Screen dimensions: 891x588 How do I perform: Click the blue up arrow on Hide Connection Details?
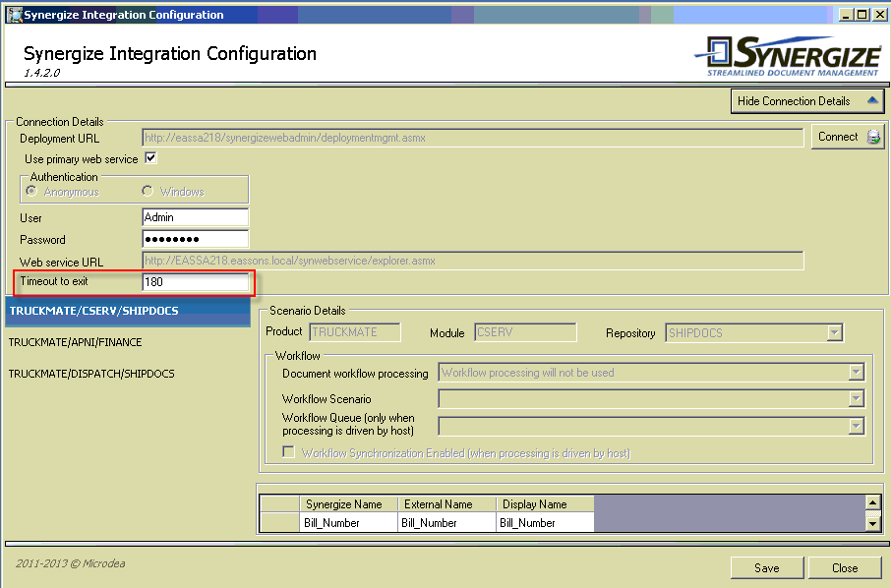pyautogui.click(x=872, y=100)
